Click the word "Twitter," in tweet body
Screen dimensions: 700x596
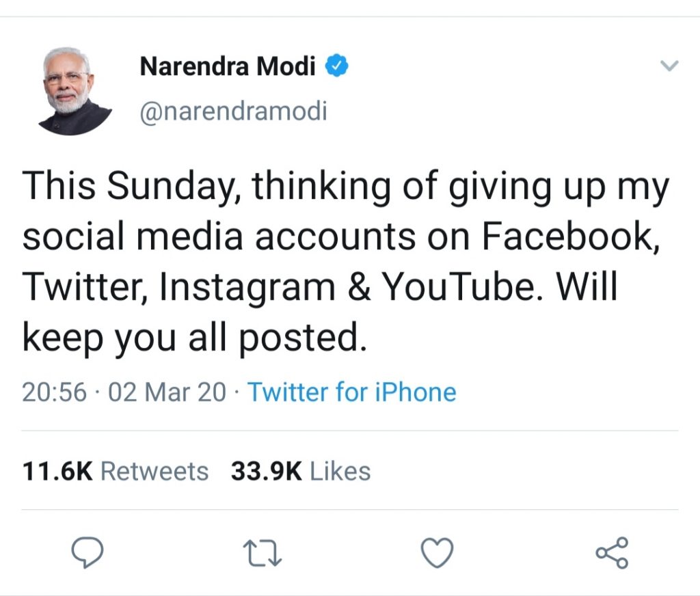[x=85, y=288]
